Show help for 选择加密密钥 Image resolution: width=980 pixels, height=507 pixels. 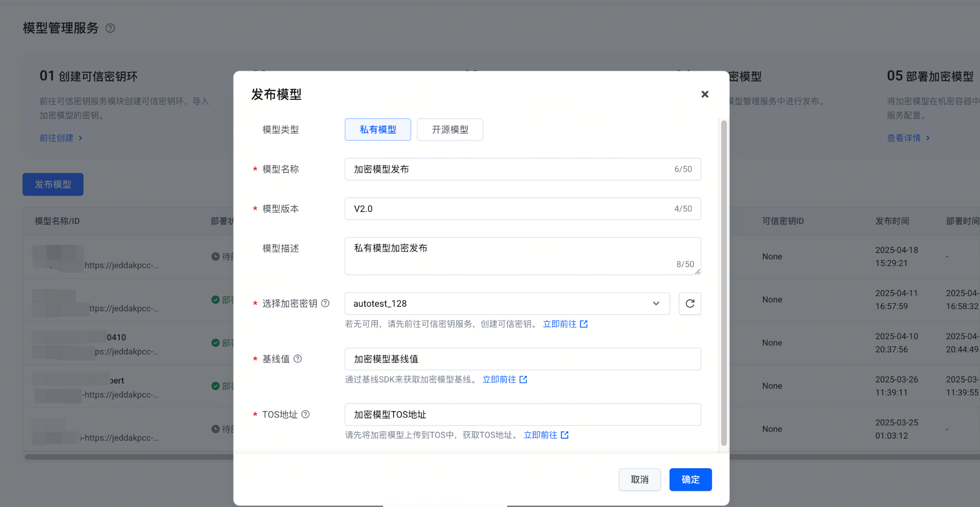[x=325, y=303]
